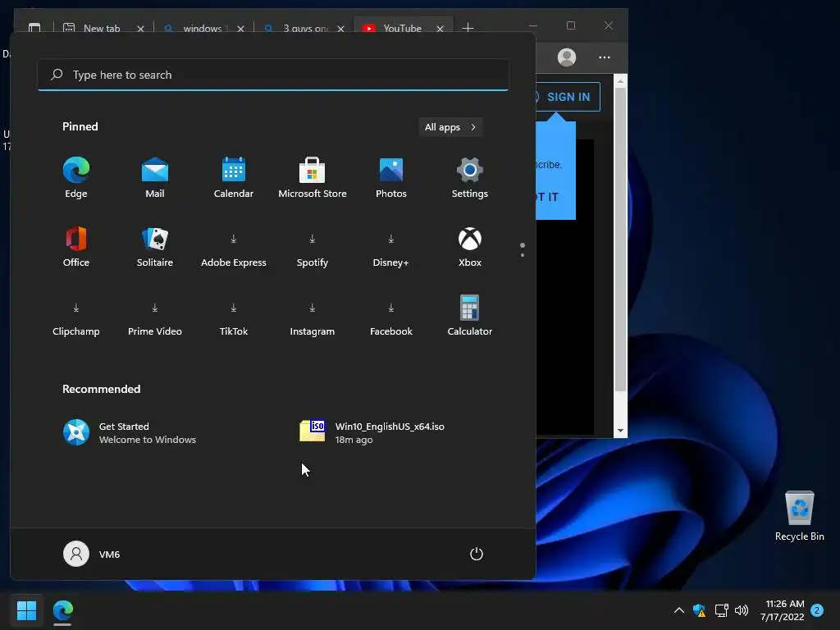840x630 pixels.
Task: Open a new tab with the plus button
Action: [x=468, y=27]
